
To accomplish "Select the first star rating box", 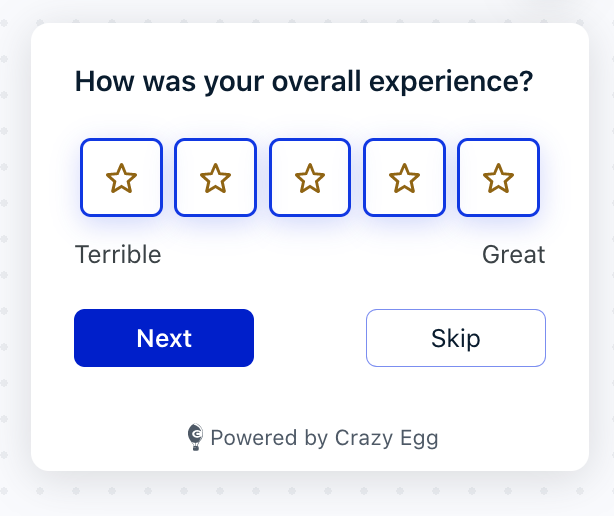I will [121, 177].
